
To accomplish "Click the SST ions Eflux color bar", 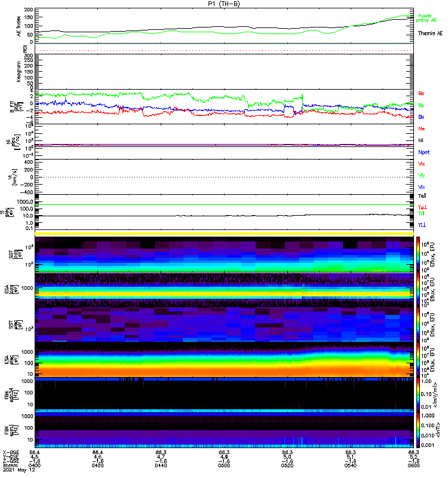I will point(418,255).
